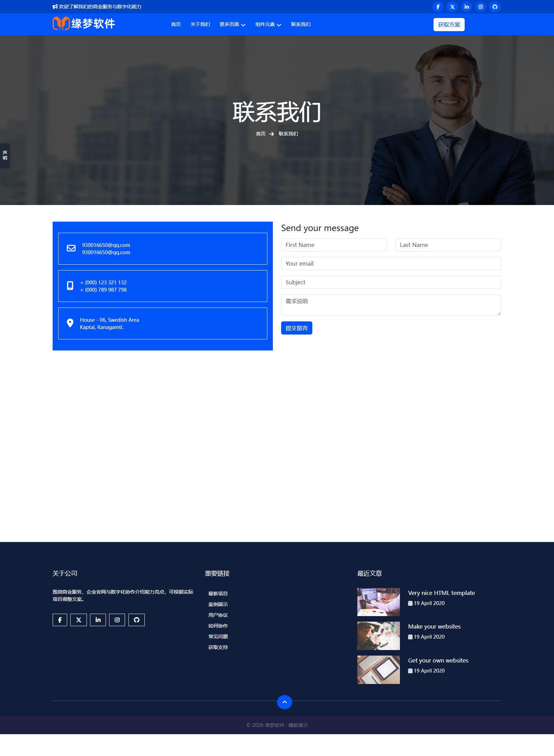Go to 首页 in navigation bar
The height and width of the screenshot is (756, 554).
(x=176, y=24)
